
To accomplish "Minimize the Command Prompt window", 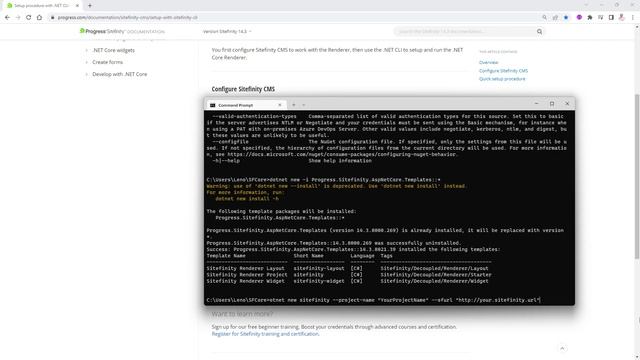I will coord(536,104).
